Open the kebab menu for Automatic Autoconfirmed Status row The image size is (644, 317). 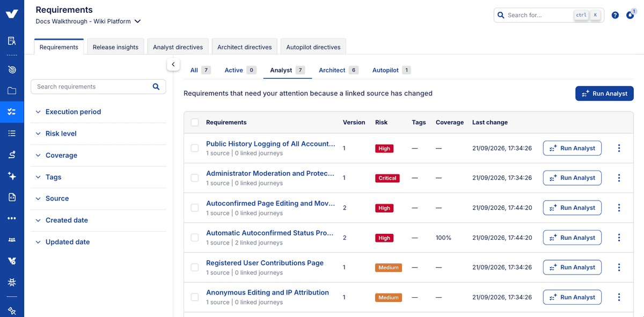pos(619,238)
